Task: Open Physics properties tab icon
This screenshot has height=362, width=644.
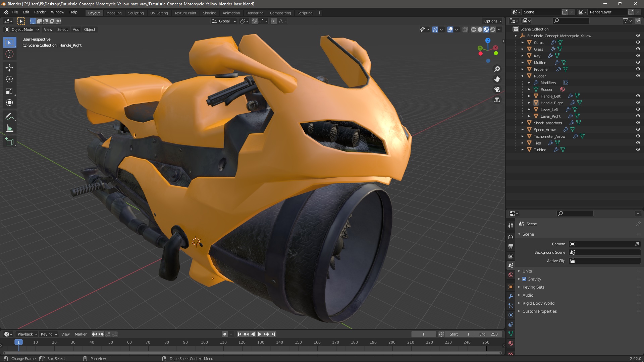Action: click(x=511, y=315)
